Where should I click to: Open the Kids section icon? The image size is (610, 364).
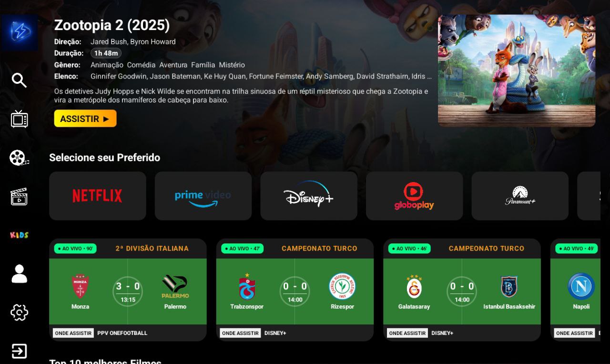pyautogui.click(x=19, y=235)
